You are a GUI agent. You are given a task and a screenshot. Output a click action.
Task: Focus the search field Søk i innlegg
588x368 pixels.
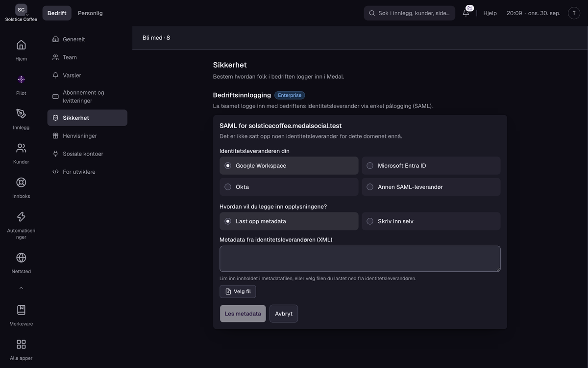tap(409, 13)
